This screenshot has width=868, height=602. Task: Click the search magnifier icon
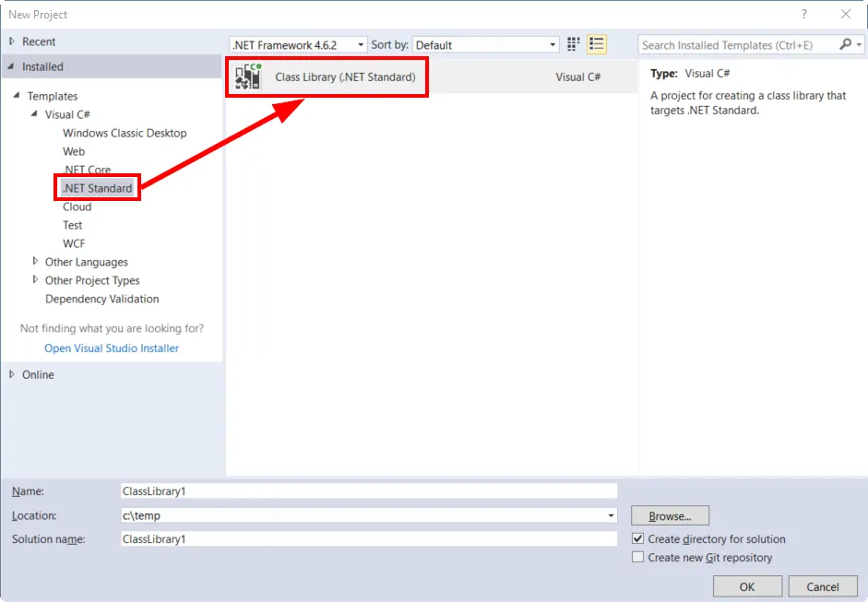click(x=845, y=44)
